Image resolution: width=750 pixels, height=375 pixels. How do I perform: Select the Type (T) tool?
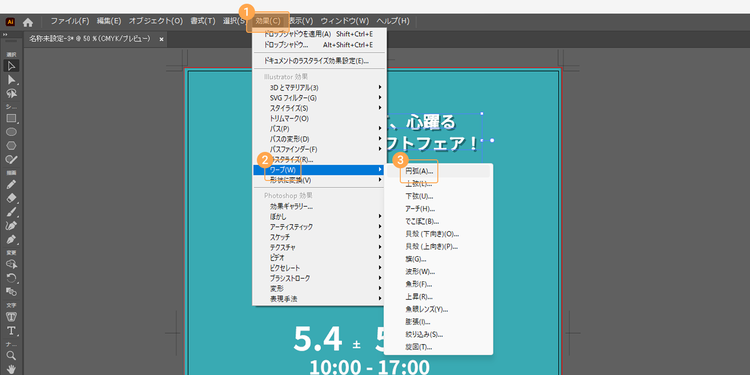(x=11, y=331)
